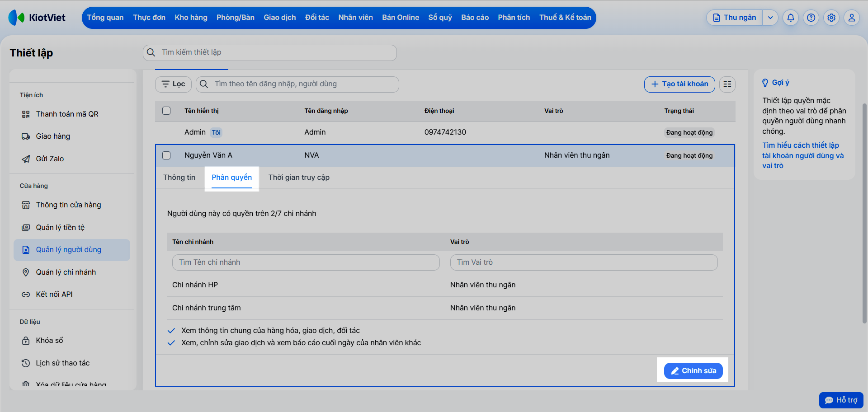This screenshot has height=412, width=868.
Task: Click the Tên đăng nhập column header
Action: (x=326, y=111)
